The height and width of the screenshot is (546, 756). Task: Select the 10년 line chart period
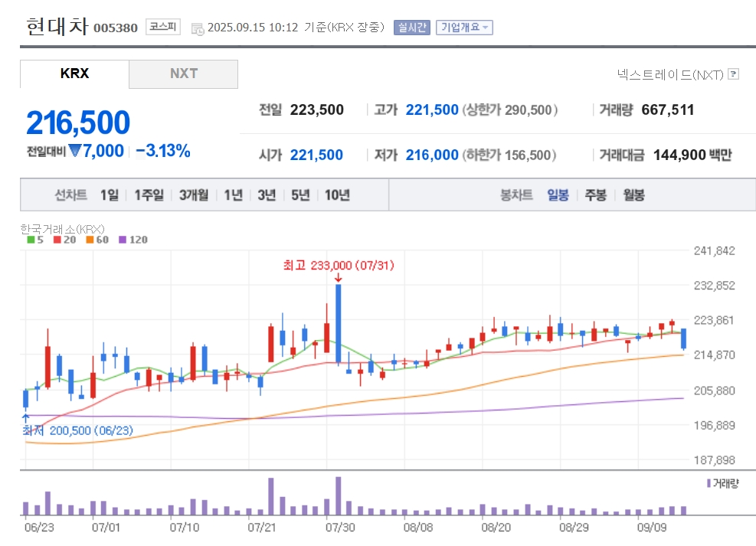(337, 195)
